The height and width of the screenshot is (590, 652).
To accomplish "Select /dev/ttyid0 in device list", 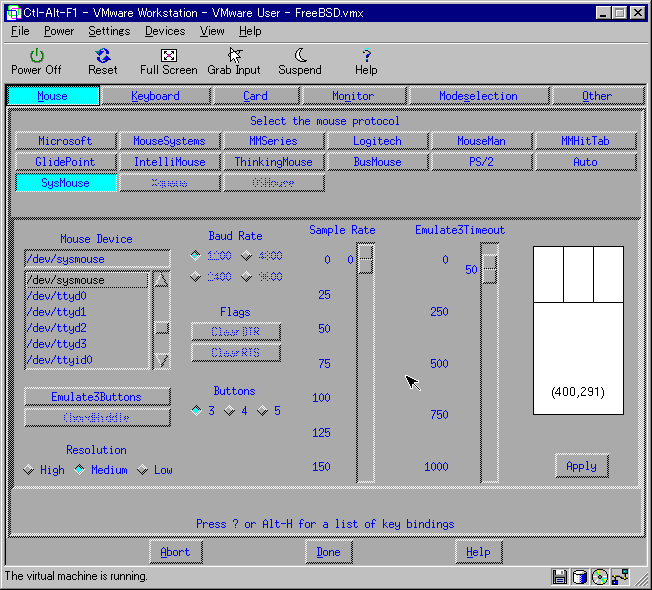I will (x=86, y=360).
